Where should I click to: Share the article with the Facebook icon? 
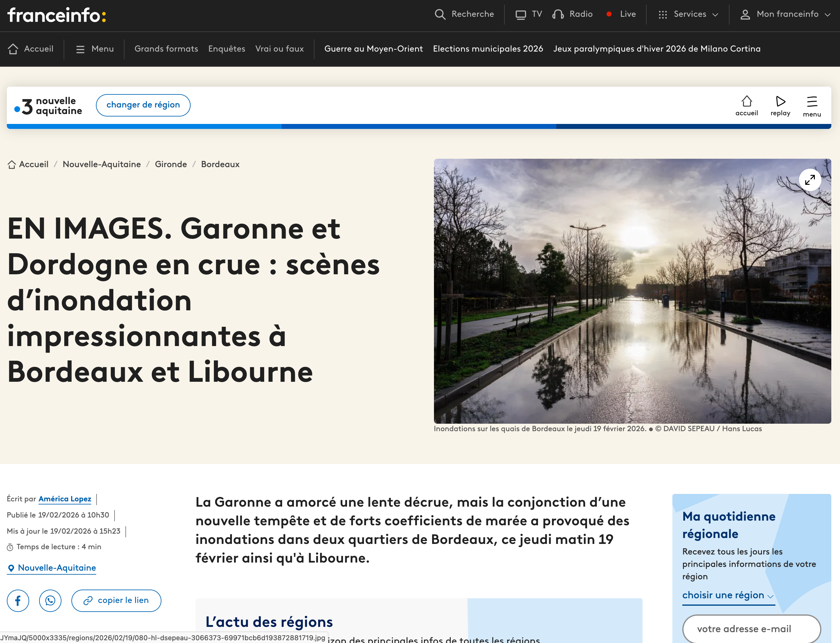pos(18,600)
